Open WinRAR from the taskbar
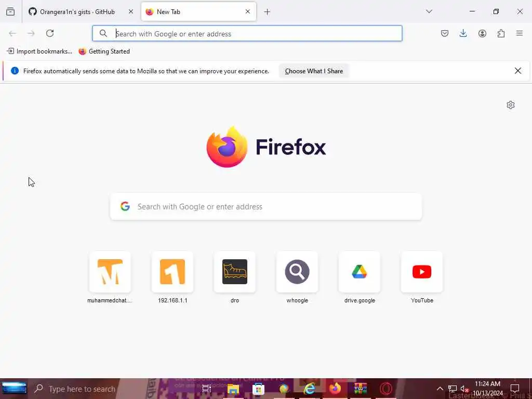This screenshot has height=399, width=532. point(361,389)
